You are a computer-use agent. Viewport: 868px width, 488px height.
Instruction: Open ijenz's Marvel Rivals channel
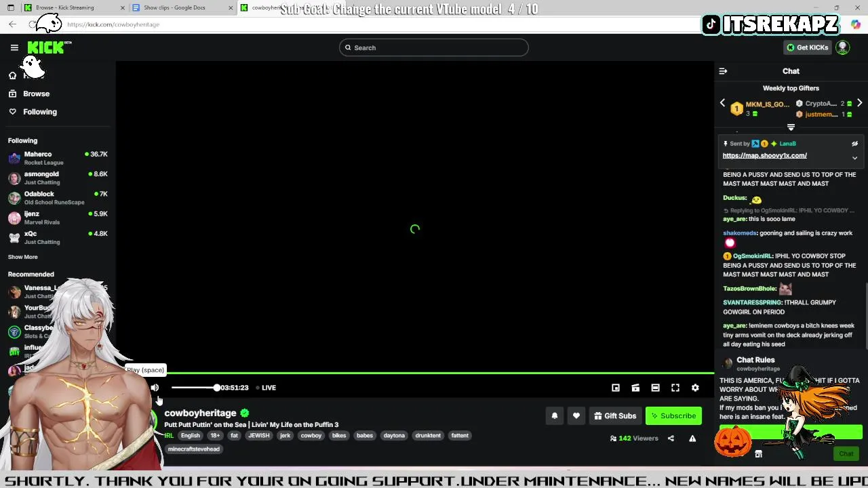coord(58,218)
